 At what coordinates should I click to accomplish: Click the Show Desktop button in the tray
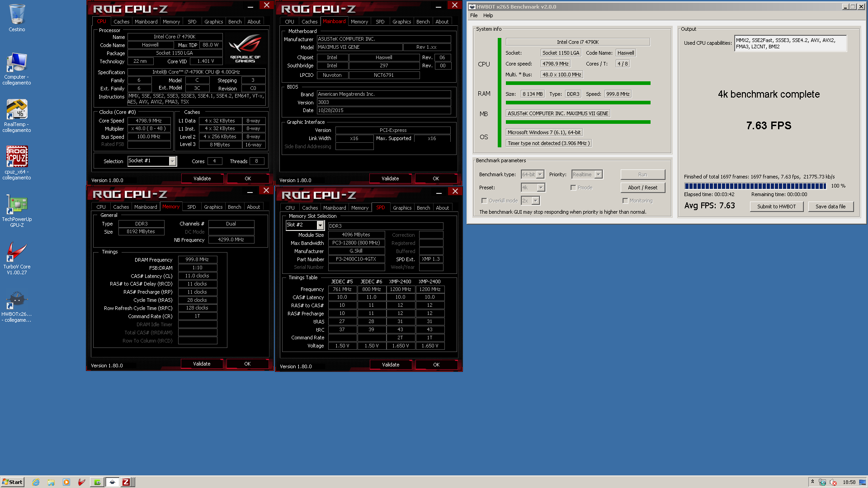pyautogui.click(x=863, y=482)
